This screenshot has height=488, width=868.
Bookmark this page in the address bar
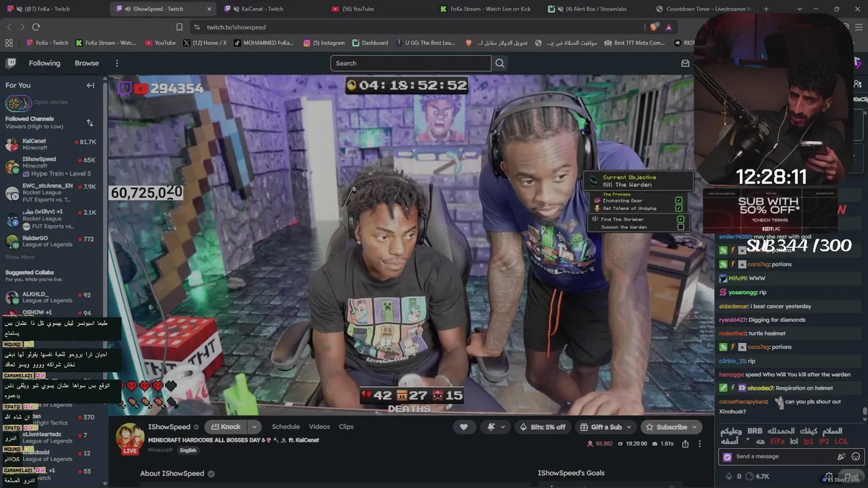coord(179,27)
